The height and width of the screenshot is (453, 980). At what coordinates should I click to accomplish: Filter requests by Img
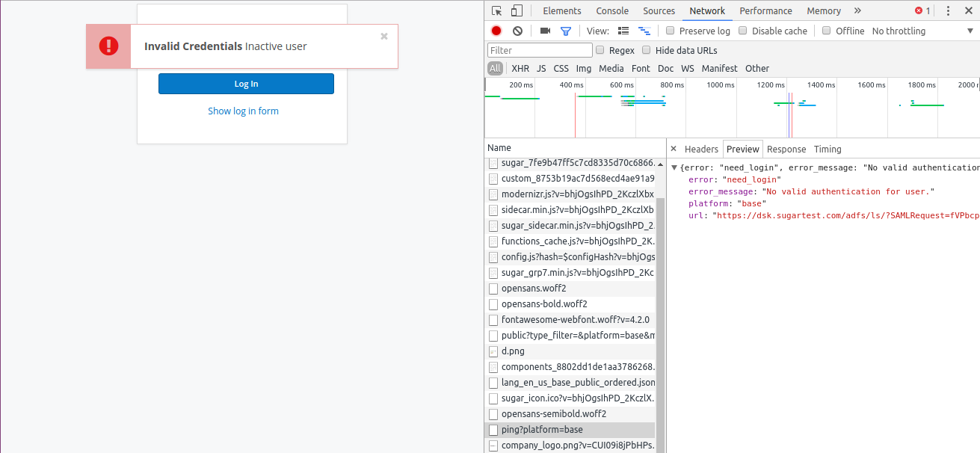pyautogui.click(x=584, y=68)
